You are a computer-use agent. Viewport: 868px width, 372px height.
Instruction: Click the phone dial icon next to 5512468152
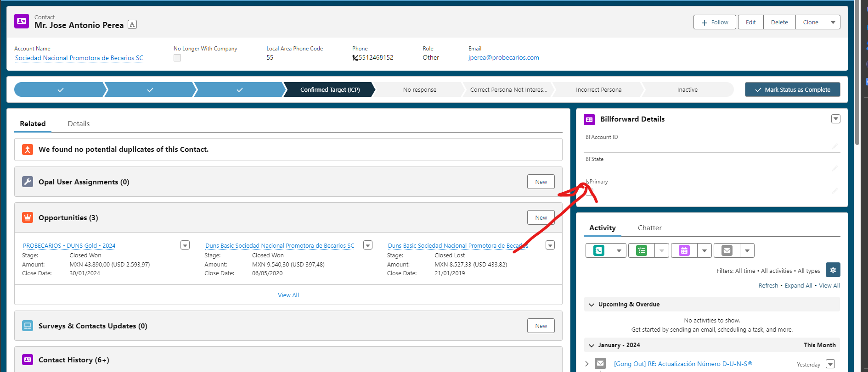pos(355,58)
